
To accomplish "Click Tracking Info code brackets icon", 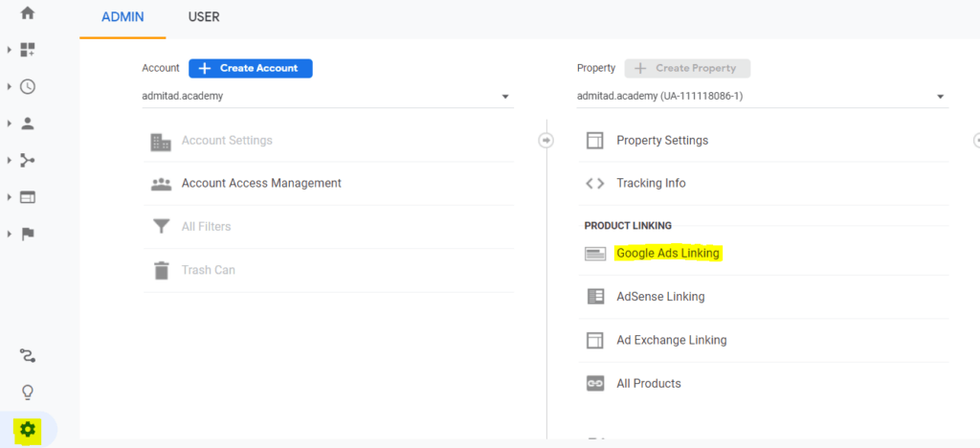I will [x=594, y=184].
